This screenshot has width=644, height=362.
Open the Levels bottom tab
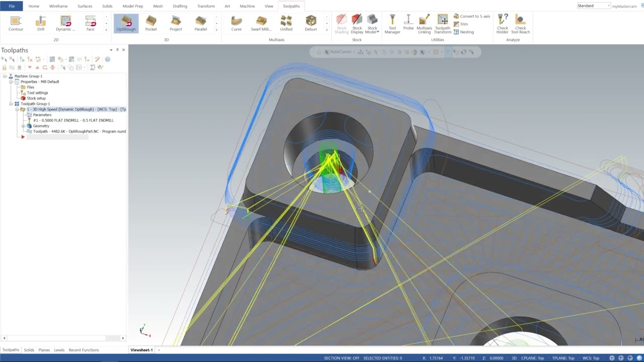[59, 350]
